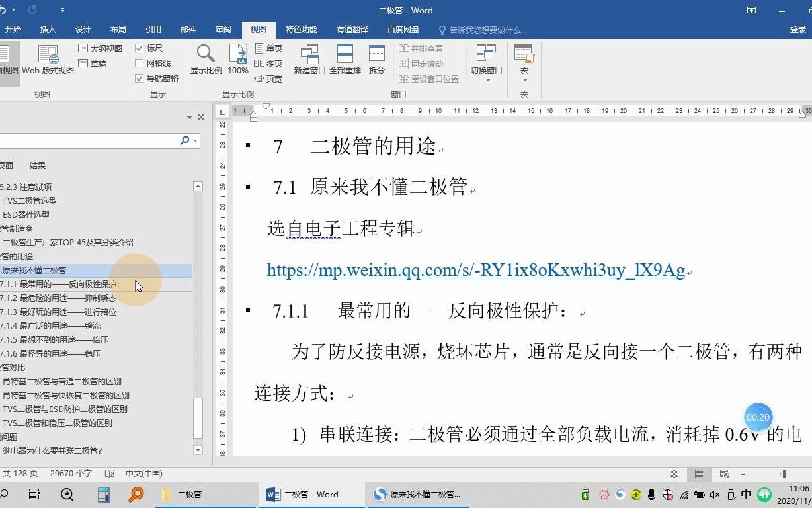Viewport: 812px width, 508px height.
Task: Open a 新建窗口 new window
Action: point(309,59)
